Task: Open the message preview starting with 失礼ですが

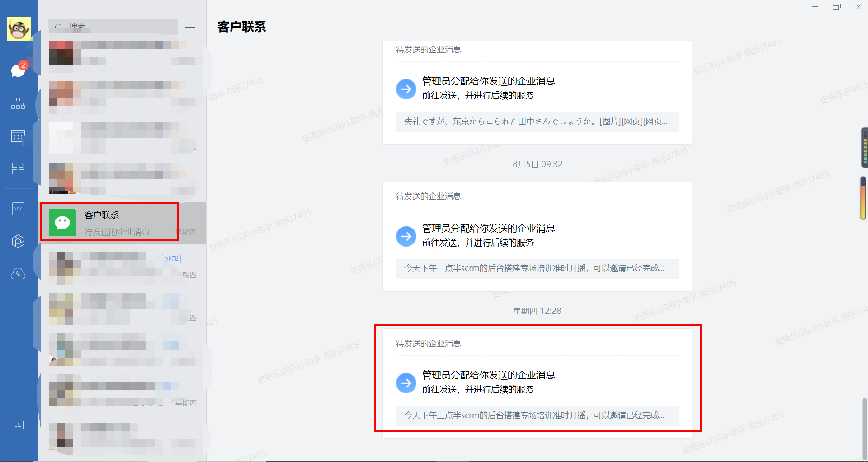Action: pyautogui.click(x=537, y=121)
